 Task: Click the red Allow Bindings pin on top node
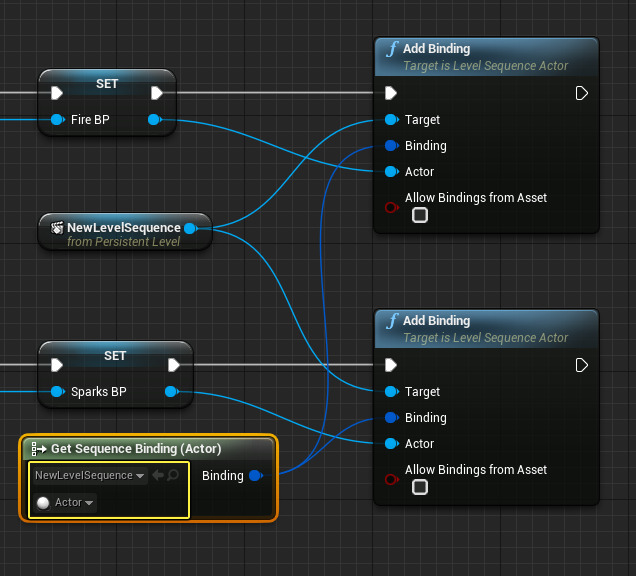coord(391,207)
